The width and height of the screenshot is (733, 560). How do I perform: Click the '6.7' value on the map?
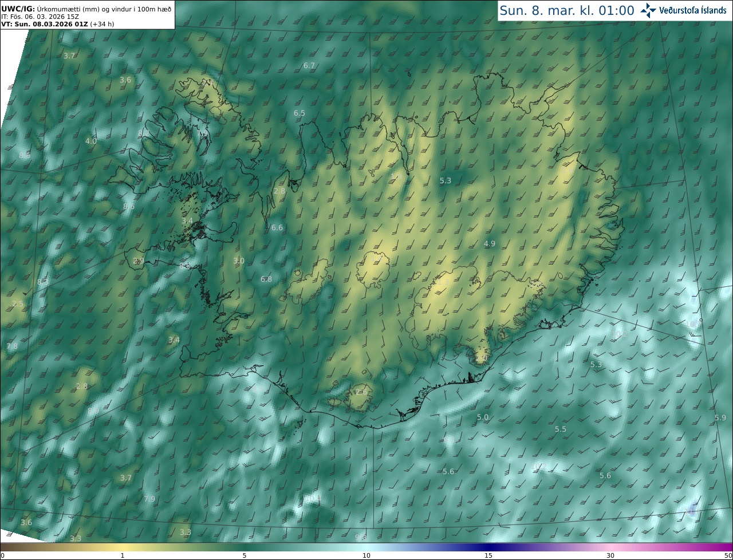click(x=309, y=66)
